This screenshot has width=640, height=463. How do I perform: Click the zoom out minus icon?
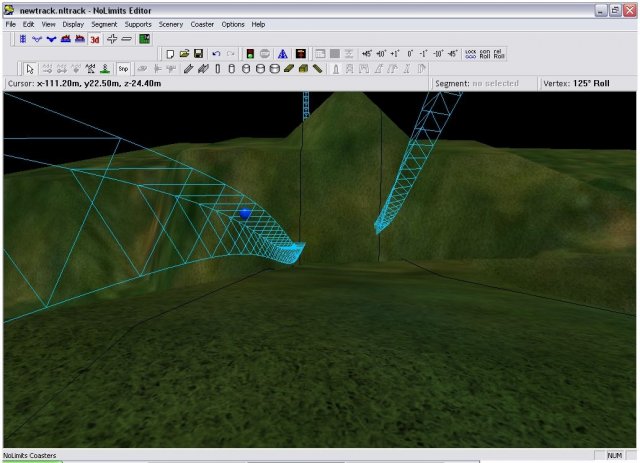[126, 40]
